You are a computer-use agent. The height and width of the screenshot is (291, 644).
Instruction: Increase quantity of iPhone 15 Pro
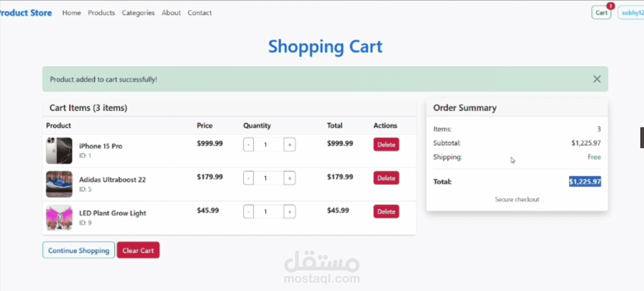click(290, 145)
